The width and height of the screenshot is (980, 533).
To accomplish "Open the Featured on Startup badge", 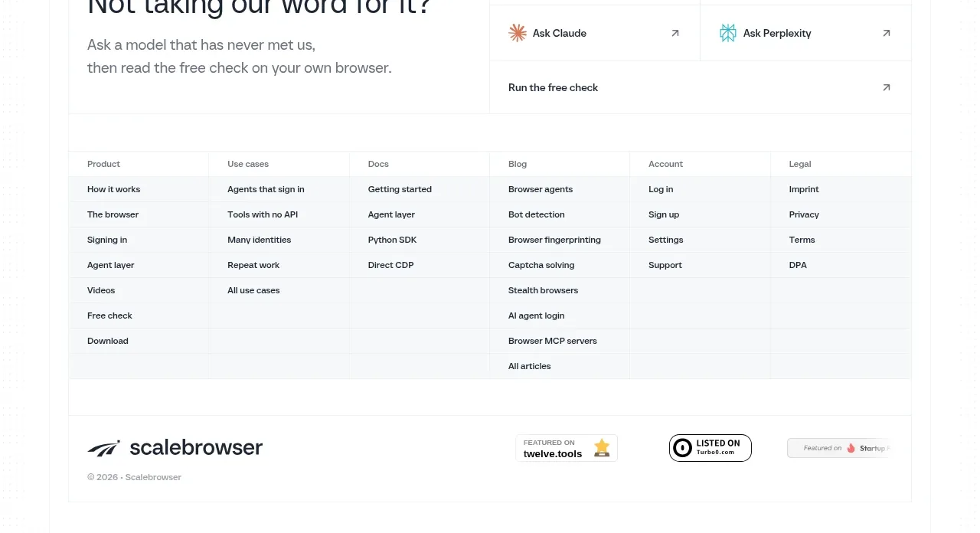I will click(x=840, y=448).
